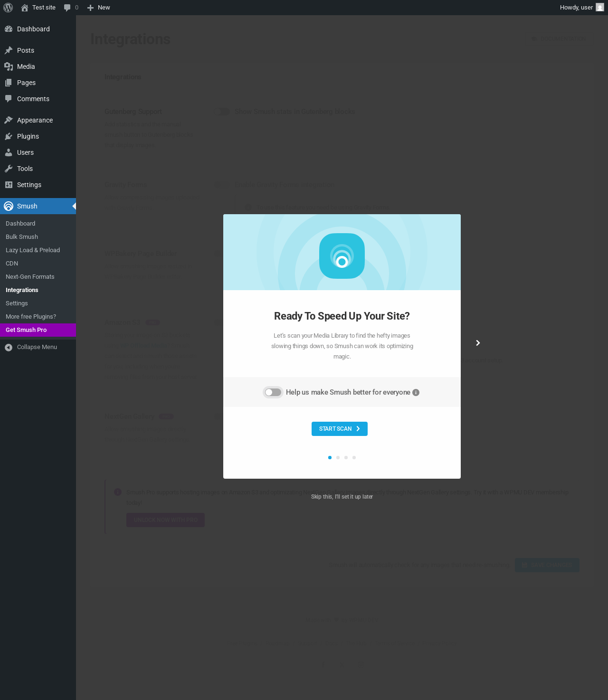Click the Smush logo icon in sidebar
Image resolution: width=608 pixels, height=700 pixels.
pos(9,206)
